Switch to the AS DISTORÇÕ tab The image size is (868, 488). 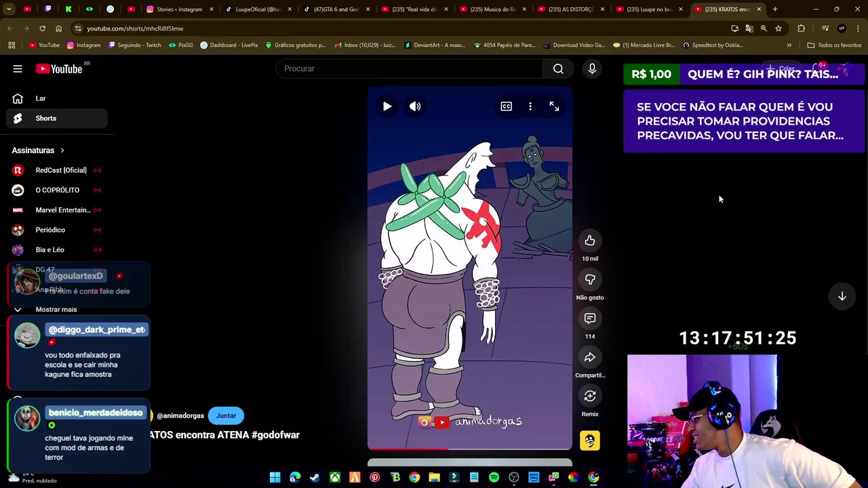tap(570, 9)
